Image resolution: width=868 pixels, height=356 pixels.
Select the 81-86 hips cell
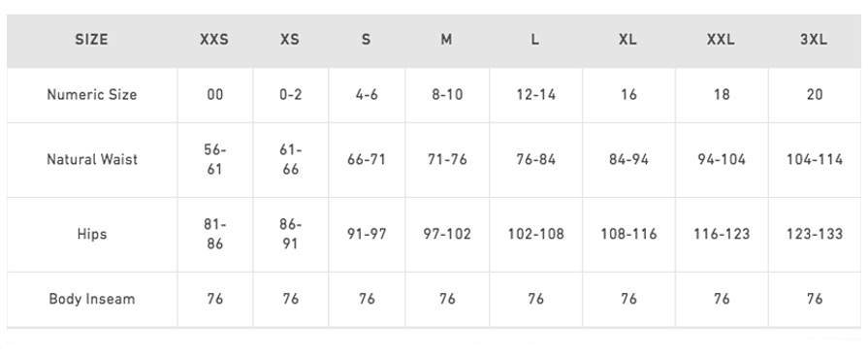click(x=214, y=234)
